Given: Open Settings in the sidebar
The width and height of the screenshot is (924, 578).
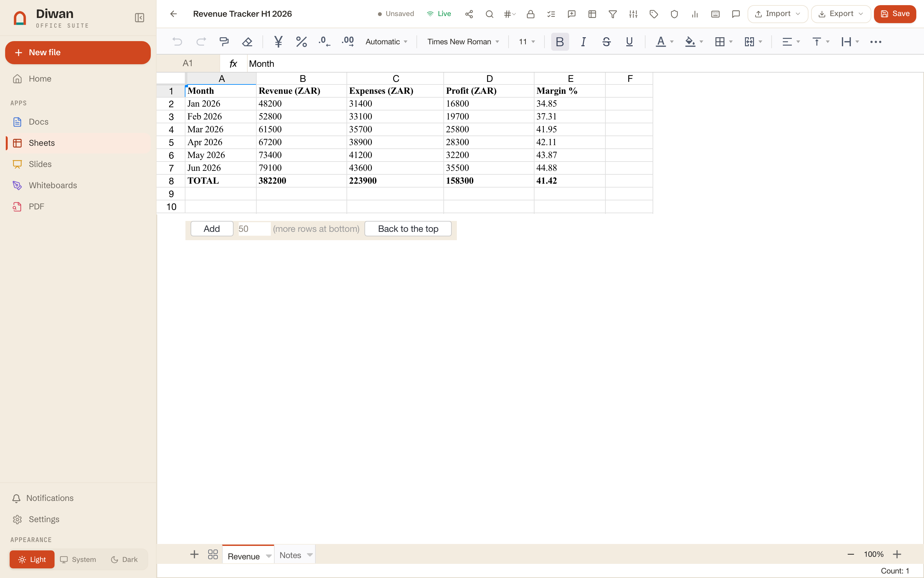Looking at the screenshot, I should click(x=78, y=519).
